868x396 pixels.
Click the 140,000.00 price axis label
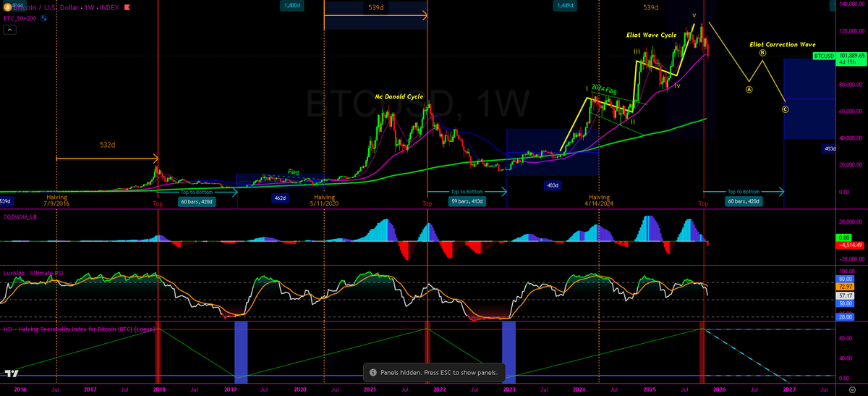tap(851, 4)
